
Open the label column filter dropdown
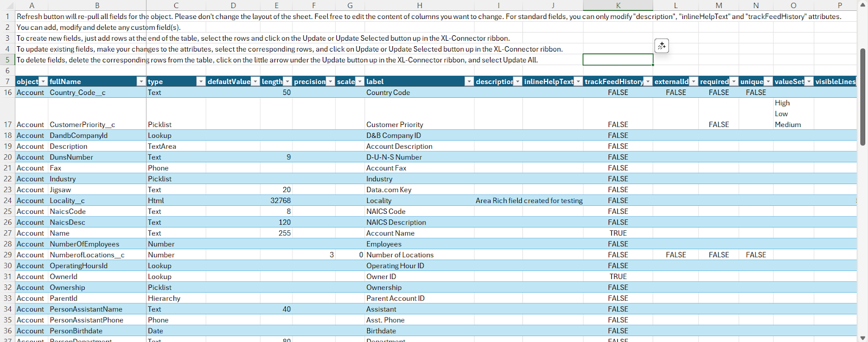[469, 81]
